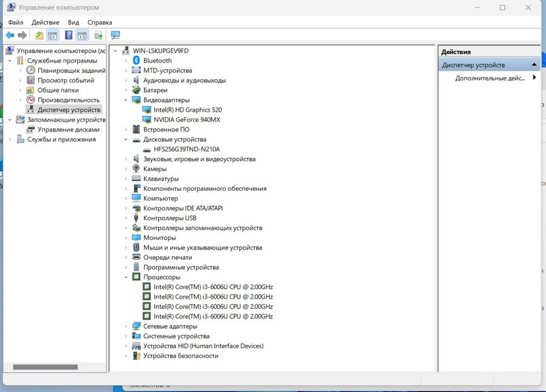Expand the Сетевые адаптеры category
This screenshot has width=546, height=392.
(x=126, y=327)
